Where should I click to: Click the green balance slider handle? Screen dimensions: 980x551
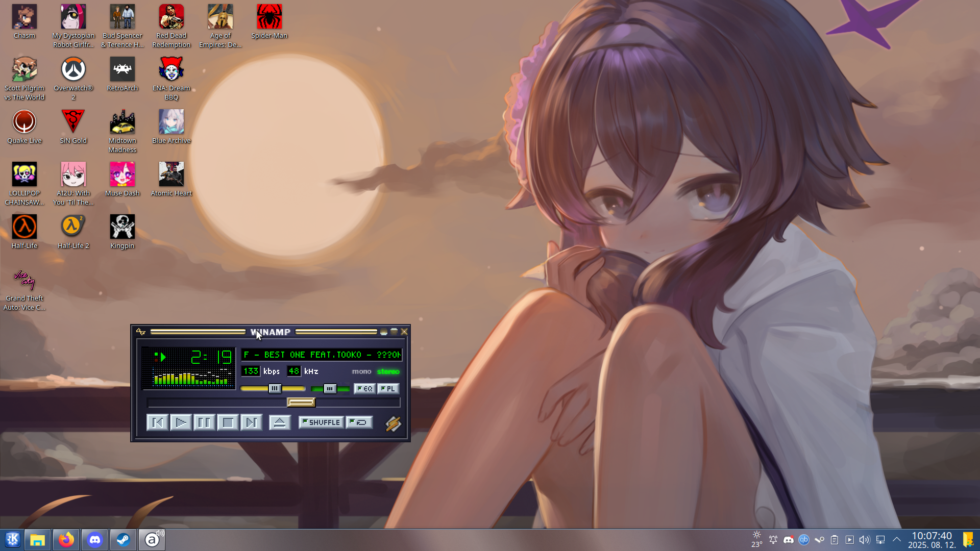click(x=330, y=389)
